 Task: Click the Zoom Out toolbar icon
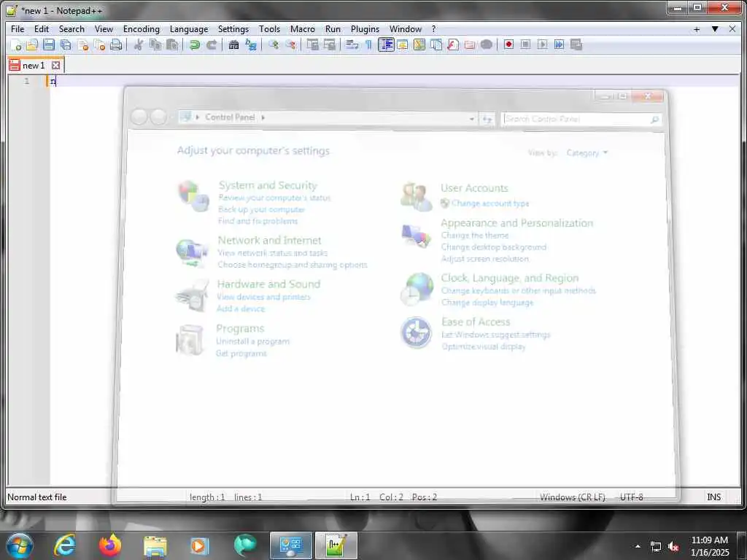click(x=290, y=44)
